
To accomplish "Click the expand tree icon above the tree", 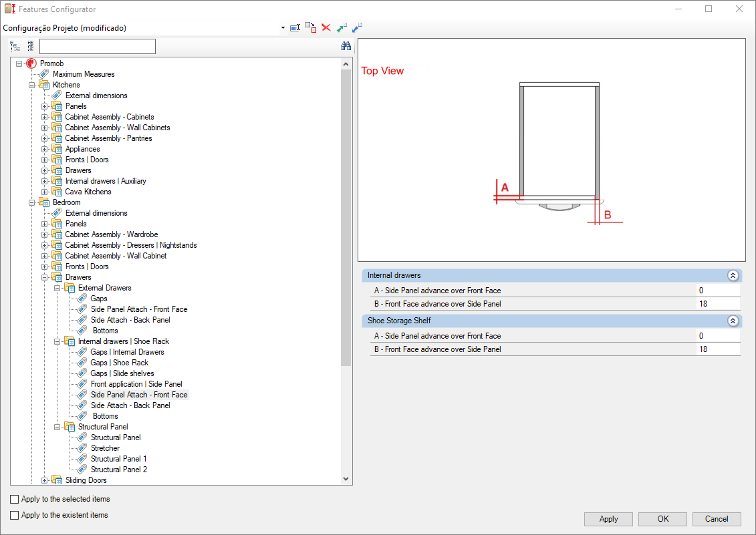I will coord(15,46).
